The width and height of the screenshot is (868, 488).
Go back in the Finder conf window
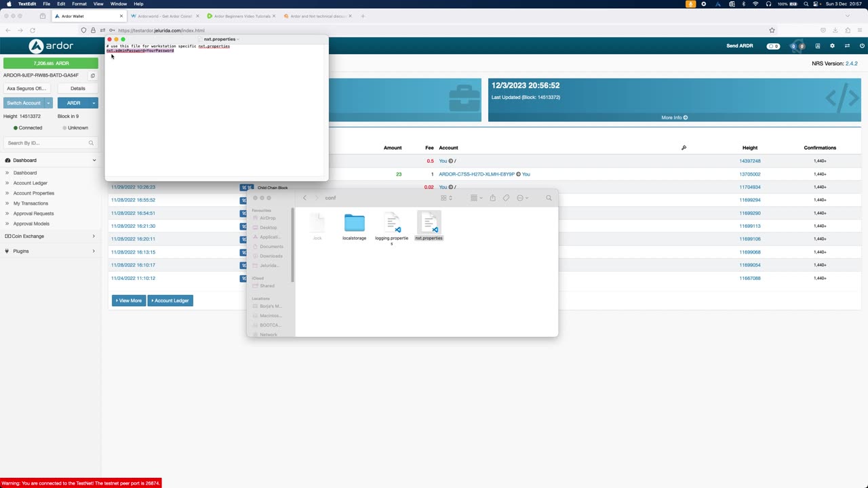click(304, 198)
